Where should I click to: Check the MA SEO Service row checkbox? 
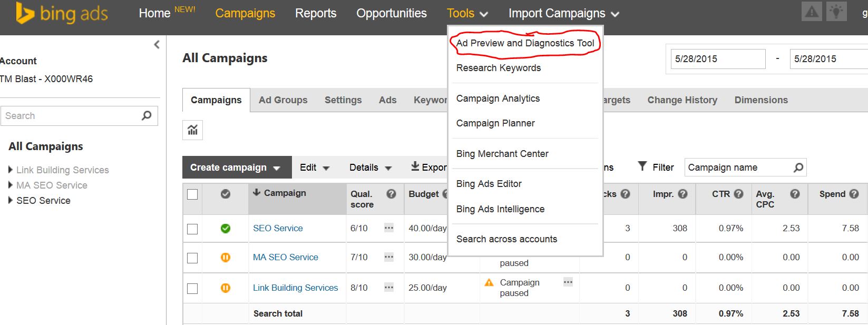192,258
